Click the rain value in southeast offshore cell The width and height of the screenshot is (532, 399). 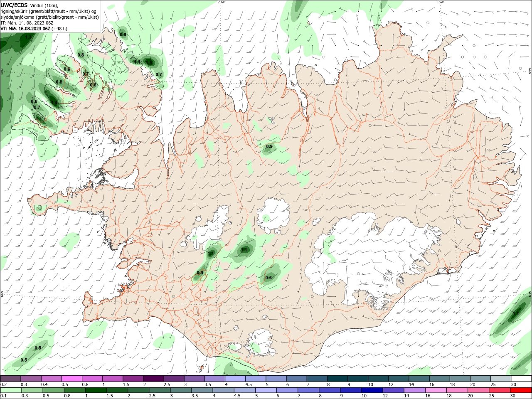coord(515,314)
